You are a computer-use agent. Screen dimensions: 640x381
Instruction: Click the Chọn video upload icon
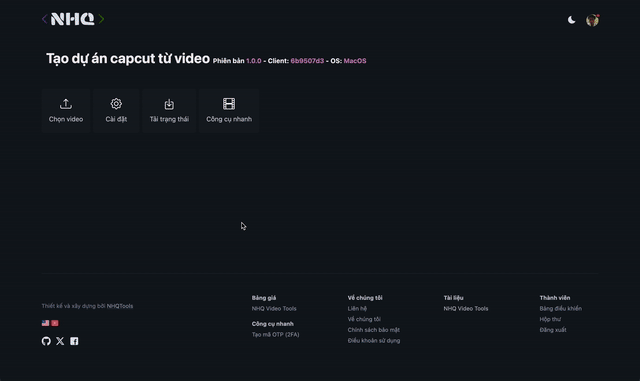[x=66, y=104]
